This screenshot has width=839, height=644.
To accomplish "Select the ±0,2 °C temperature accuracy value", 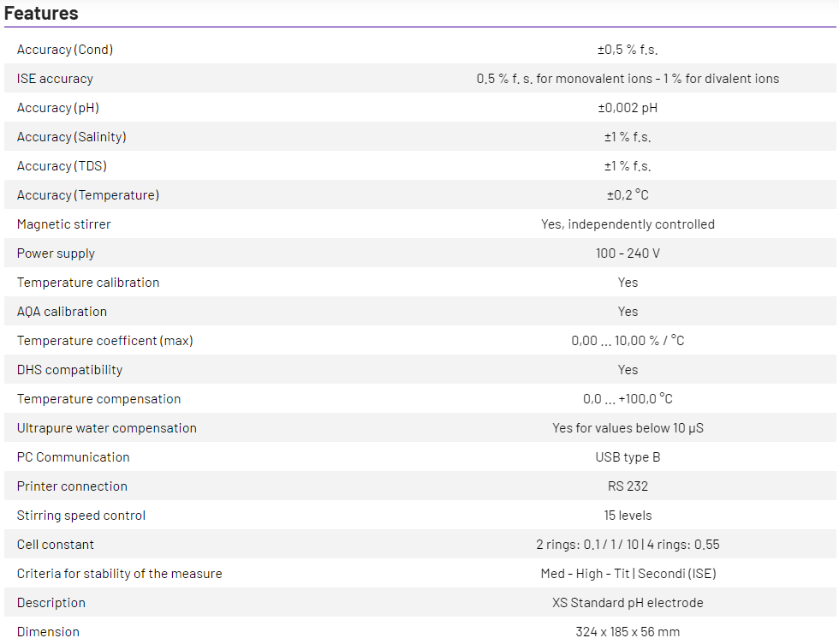I will click(628, 195).
